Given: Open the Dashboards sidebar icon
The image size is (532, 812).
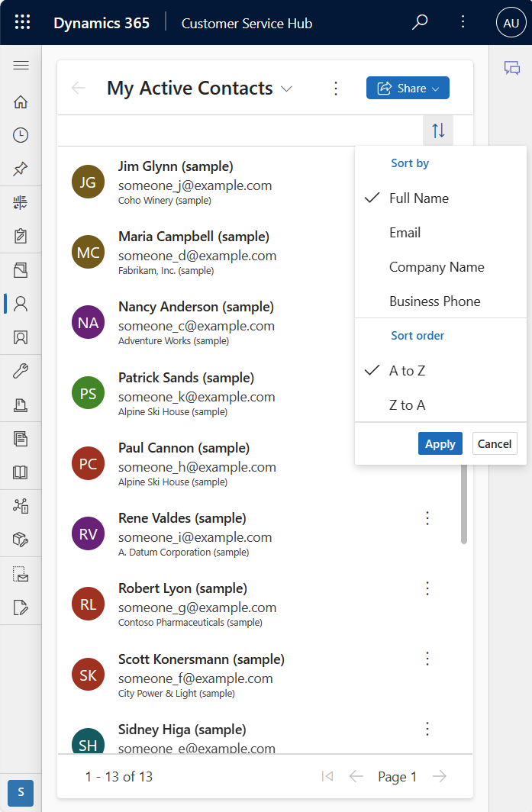Looking at the screenshot, I should 21,202.
